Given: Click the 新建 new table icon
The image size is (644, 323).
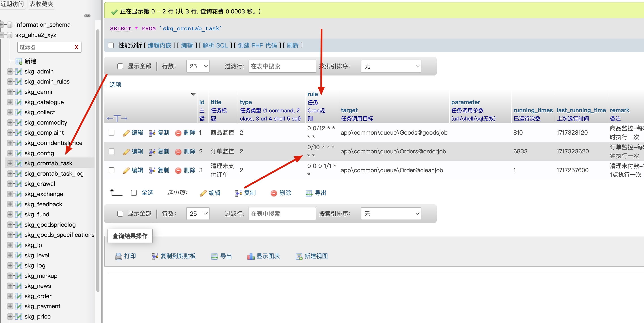Looking at the screenshot, I should click(19, 61).
